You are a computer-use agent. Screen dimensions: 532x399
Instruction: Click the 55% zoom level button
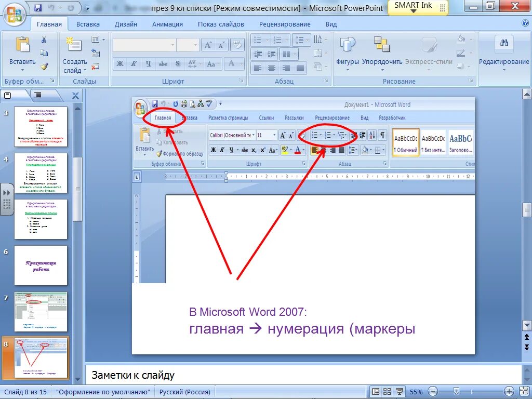416,392
